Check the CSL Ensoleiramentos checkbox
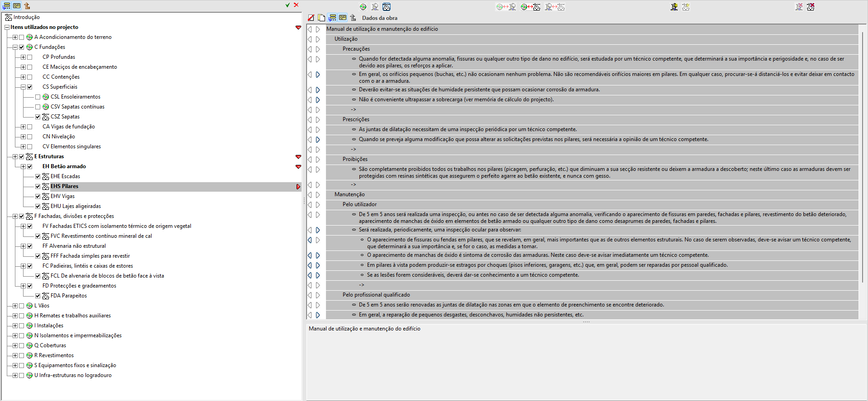This screenshot has width=868, height=401. pyautogui.click(x=38, y=97)
